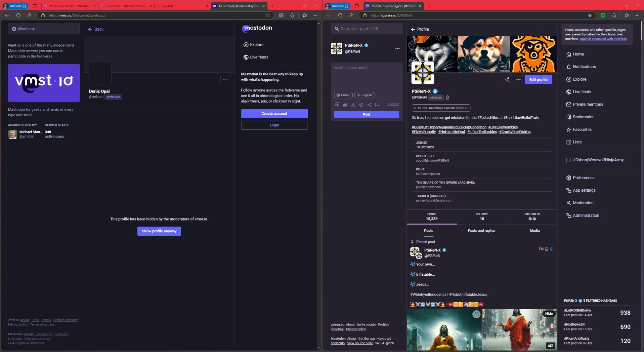Click the home button in the psiren.eu browser window
The image size is (644, 352).
click(x=351, y=15)
